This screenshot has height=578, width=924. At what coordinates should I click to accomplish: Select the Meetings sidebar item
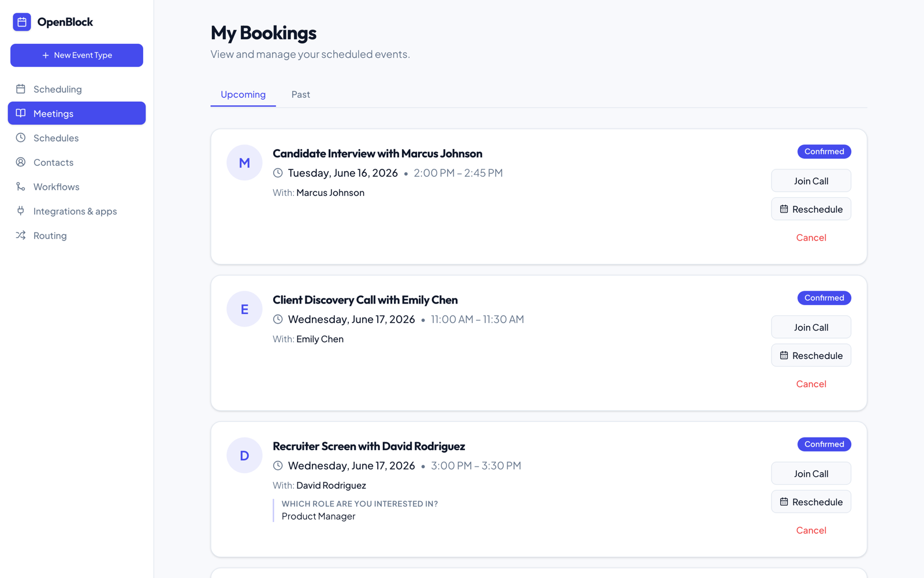pyautogui.click(x=77, y=113)
